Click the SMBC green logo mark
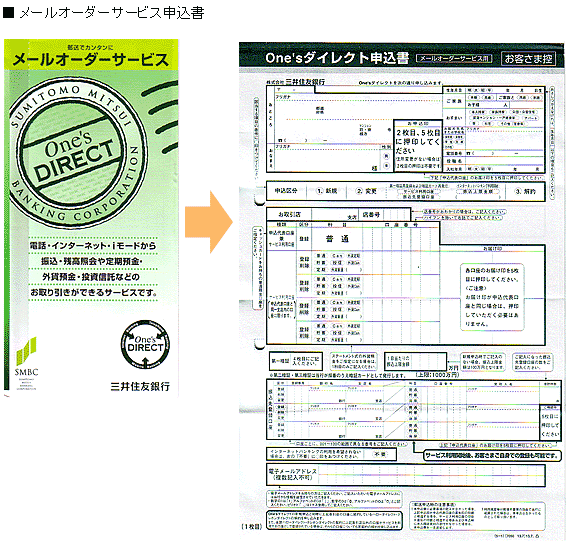The width and height of the screenshot is (566, 541). (x=27, y=351)
